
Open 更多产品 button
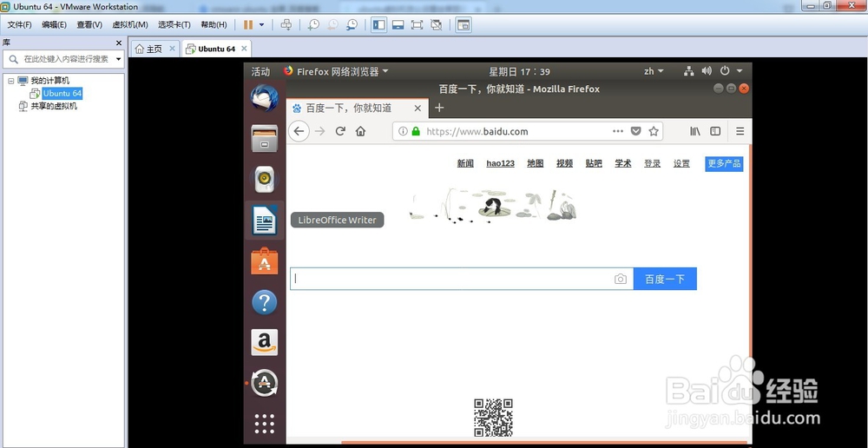[724, 164]
